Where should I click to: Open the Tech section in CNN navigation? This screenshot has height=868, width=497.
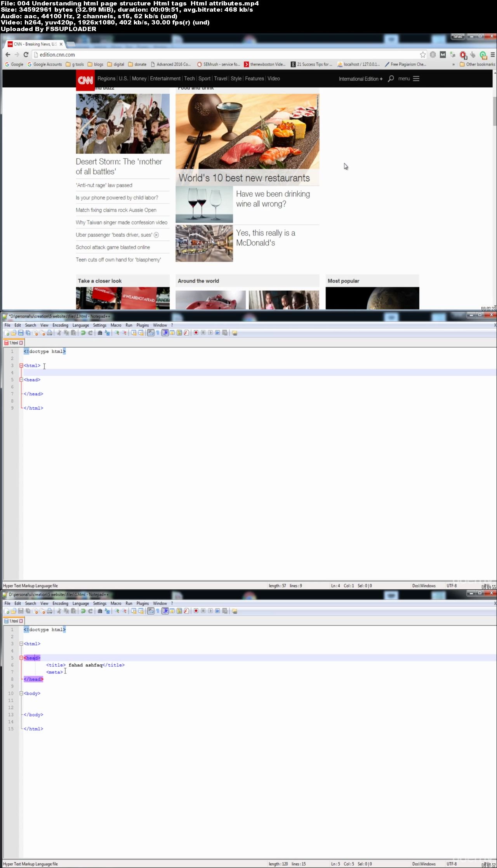189,78
